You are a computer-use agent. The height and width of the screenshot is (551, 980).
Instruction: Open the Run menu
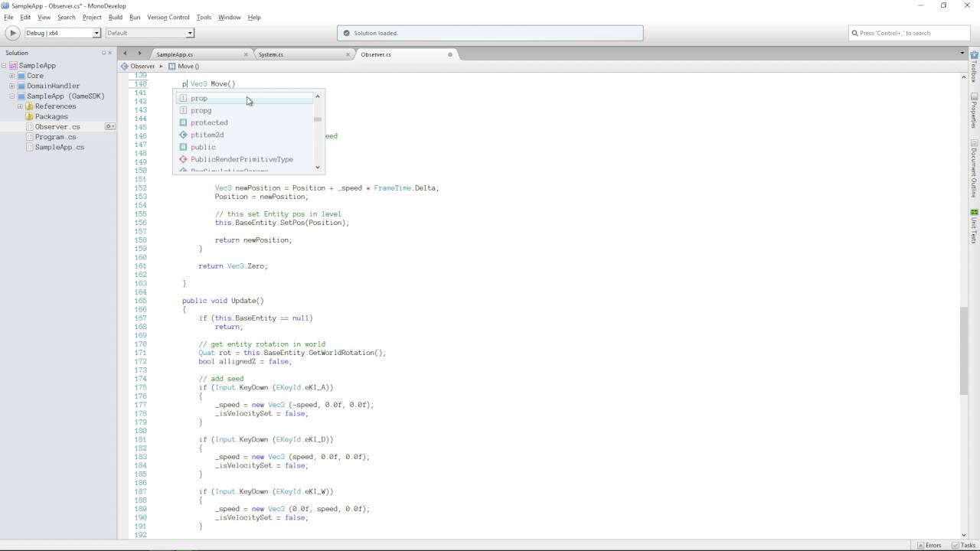click(x=135, y=17)
